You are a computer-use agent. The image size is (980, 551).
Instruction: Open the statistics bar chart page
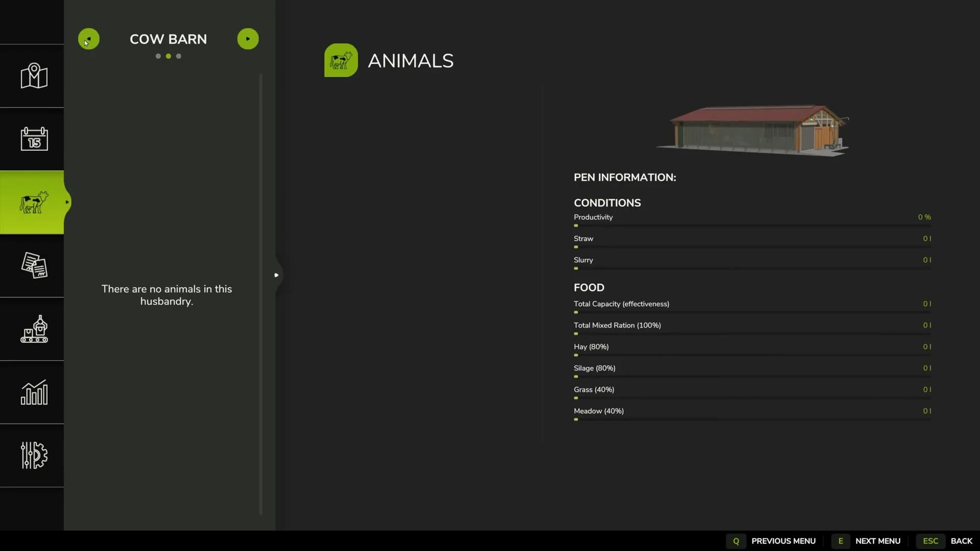[x=34, y=392]
